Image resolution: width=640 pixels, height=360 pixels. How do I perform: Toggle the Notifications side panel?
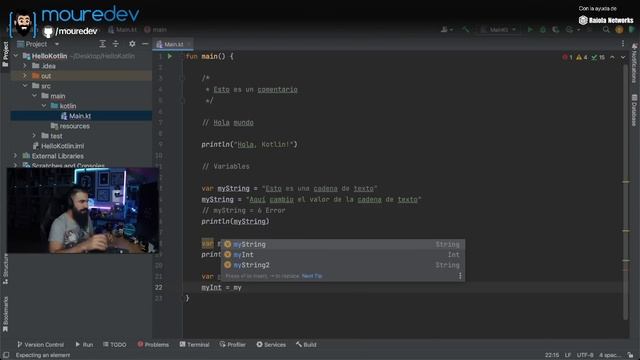point(634,63)
